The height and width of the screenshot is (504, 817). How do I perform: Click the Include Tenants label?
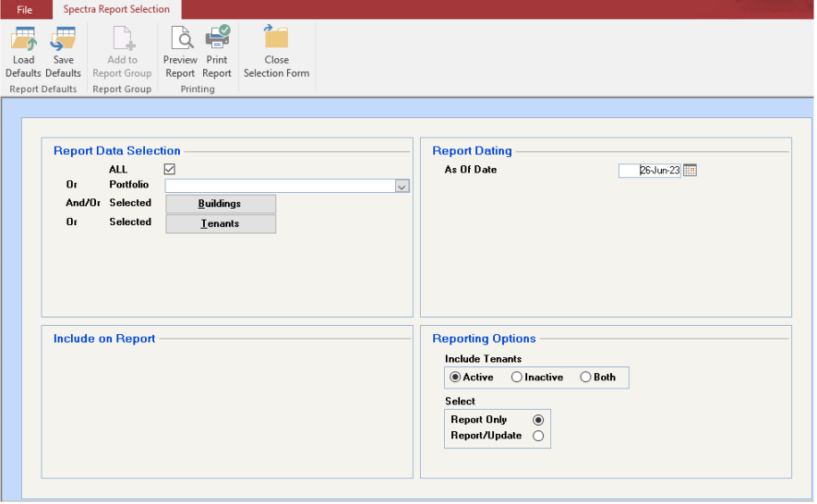483,358
